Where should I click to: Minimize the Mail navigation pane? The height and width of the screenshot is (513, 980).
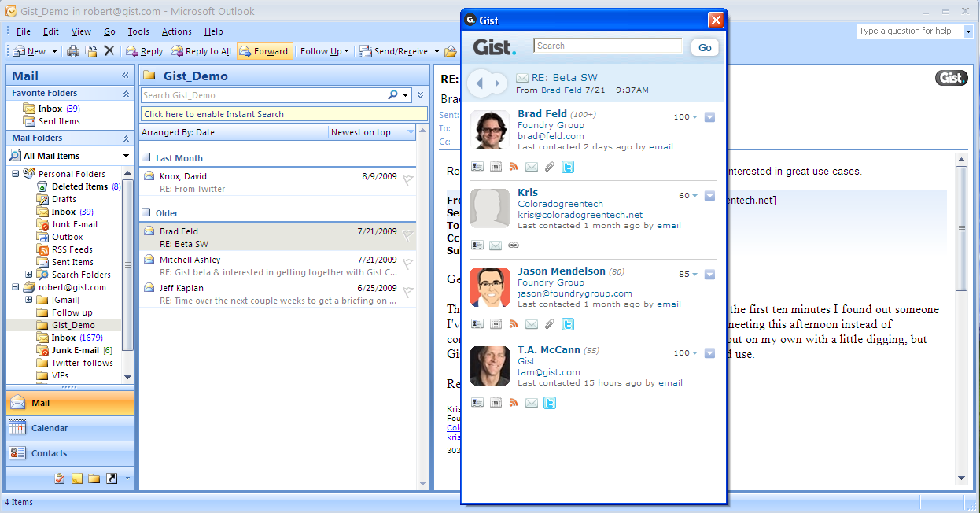[x=125, y=76]
